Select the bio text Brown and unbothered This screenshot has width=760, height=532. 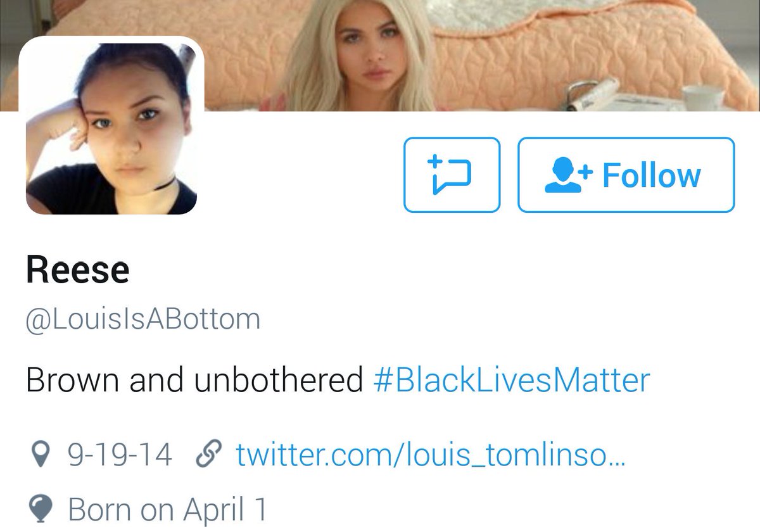(194, 381)
